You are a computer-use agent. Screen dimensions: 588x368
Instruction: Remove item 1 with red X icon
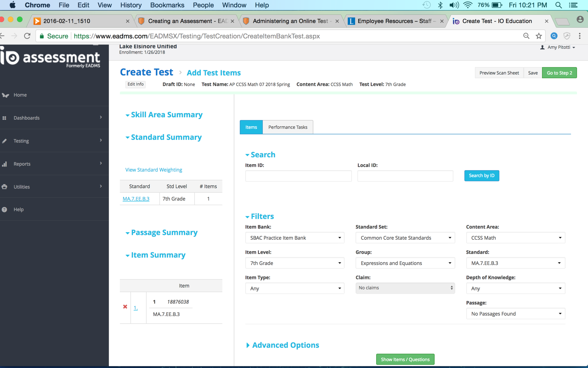click(125, 307)
